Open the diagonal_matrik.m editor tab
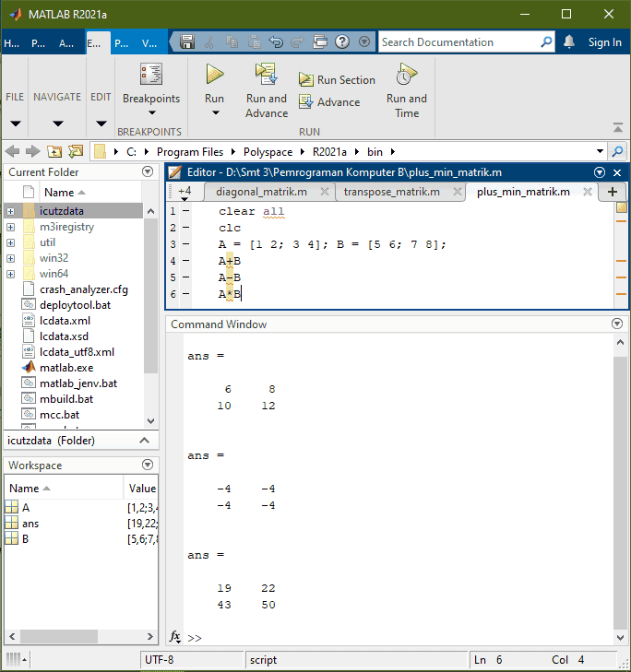Screen dimensions: 631x672 point(261,192)
